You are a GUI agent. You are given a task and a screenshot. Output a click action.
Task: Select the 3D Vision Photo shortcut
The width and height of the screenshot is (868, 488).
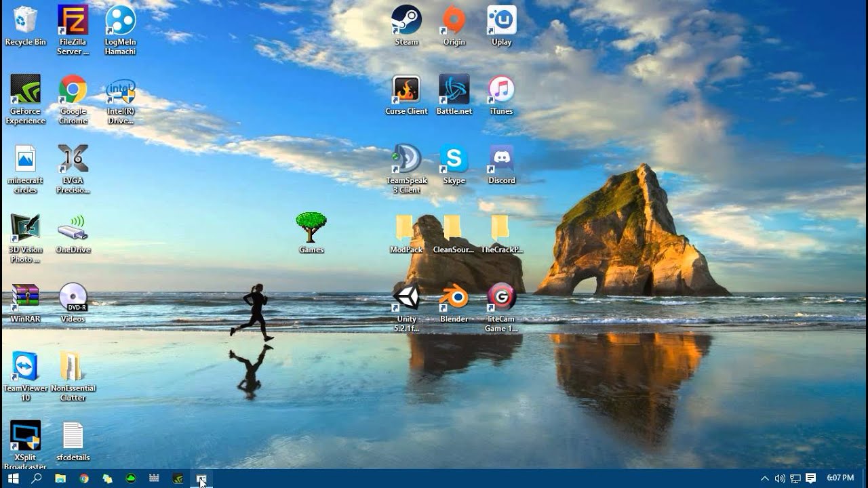pos(26,238)
